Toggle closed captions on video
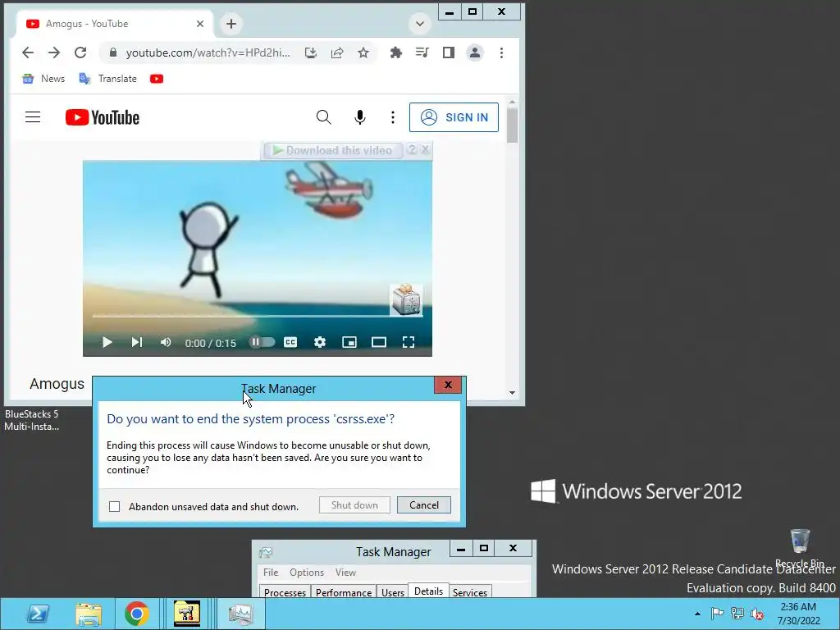This screenshot has height=630, width=840. coord(290,342)
